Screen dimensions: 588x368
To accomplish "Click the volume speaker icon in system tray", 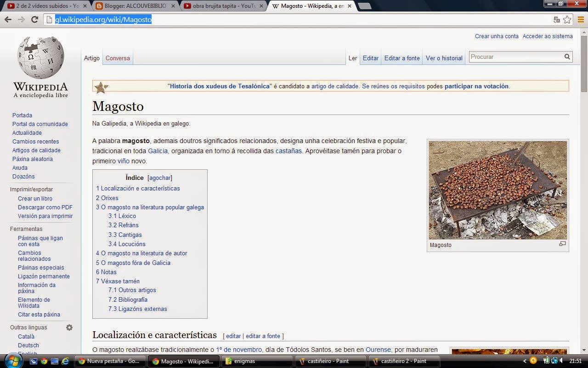I will [x=562, y=361].
